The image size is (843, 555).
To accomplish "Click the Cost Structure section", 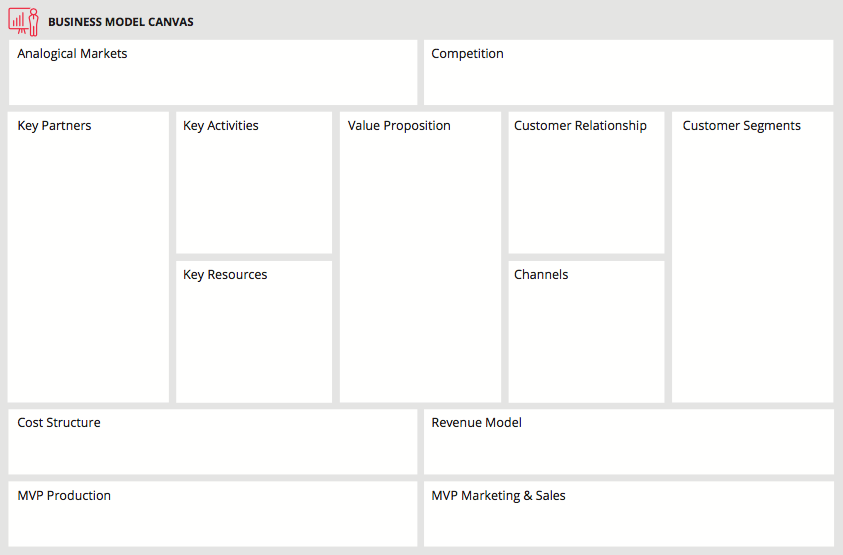I will 213,442.
